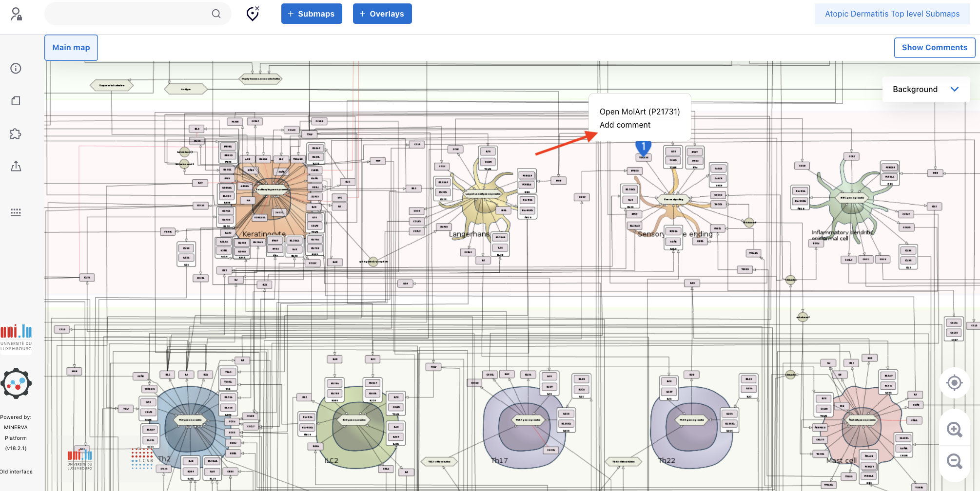Click the Old interface link
The width and height of the screenshot is (980, 491).
point(17,472)
